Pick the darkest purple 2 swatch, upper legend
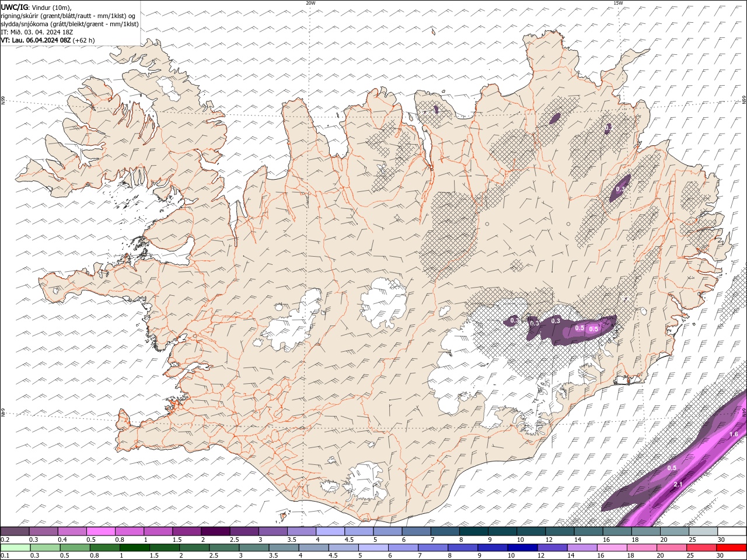The height and width of the screenshot is (560, 747). pyautogui.click(x=215, y=531)
